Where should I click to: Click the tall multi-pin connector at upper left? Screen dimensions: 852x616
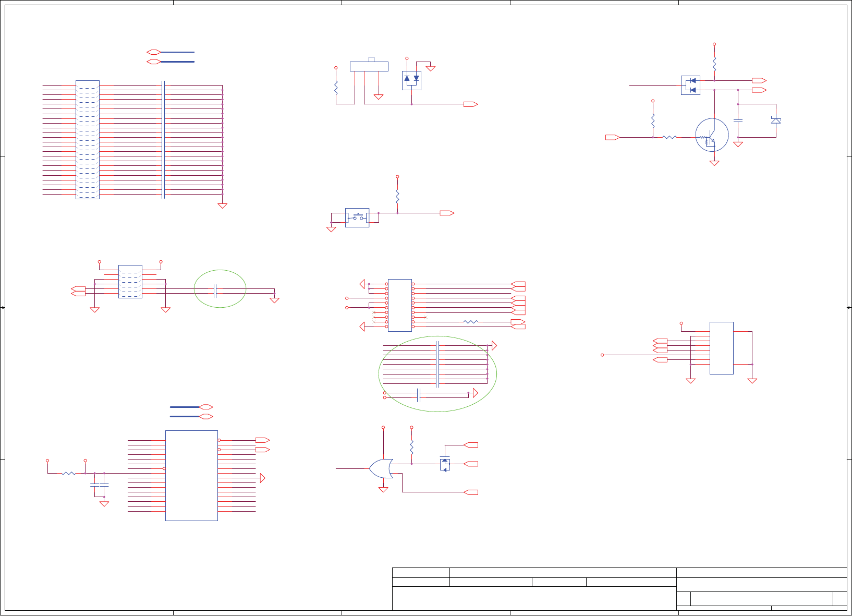point(88,140)
